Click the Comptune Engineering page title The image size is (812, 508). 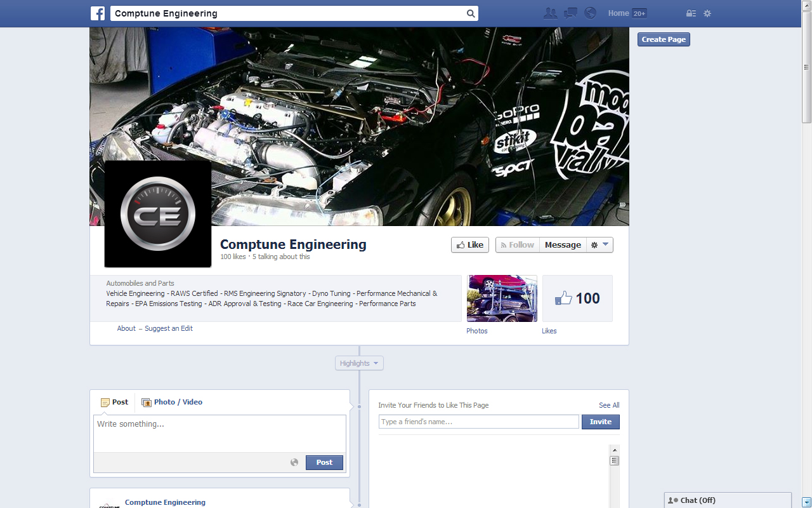[293, 244]
